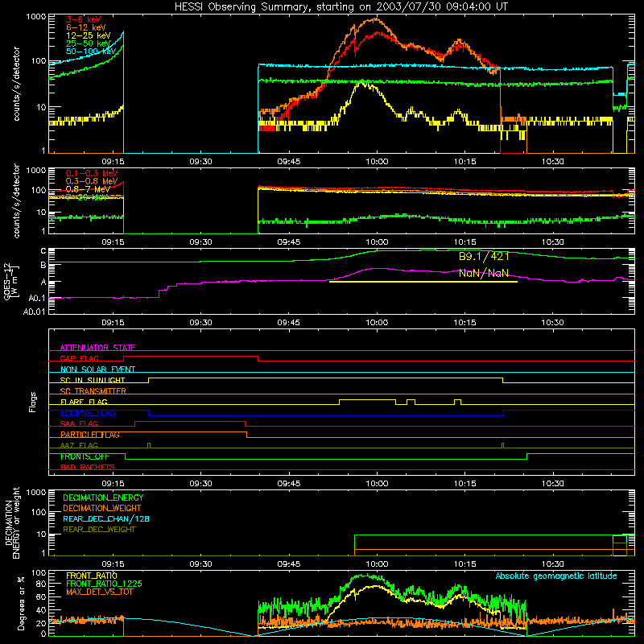Select the PARTICLE_FLAG label
This screenshot has height=644, width=644.
click(x=90, y=435)
